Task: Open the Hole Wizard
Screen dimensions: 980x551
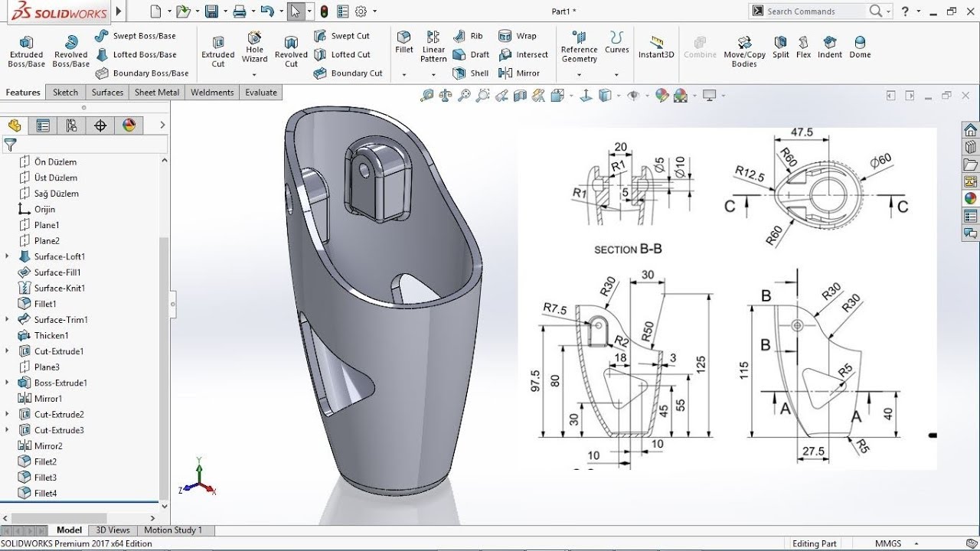Action: tap(254, 47)
